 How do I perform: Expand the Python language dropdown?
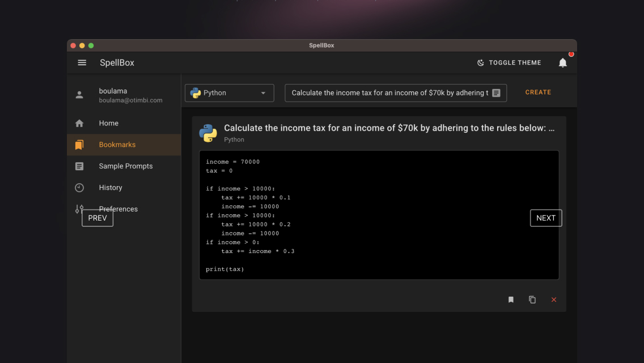pyautogui.click(x=263, y=92)
